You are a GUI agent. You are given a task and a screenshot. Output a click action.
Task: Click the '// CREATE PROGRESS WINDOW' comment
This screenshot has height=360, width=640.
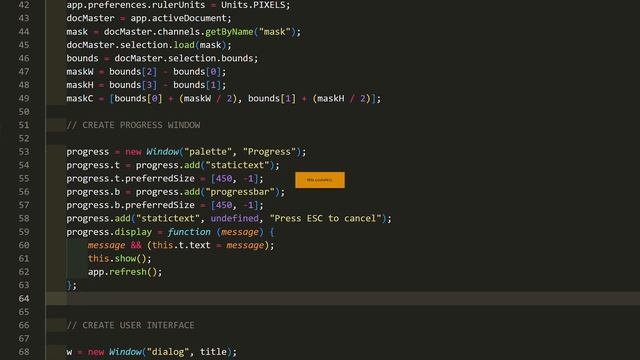pos(133,125)
